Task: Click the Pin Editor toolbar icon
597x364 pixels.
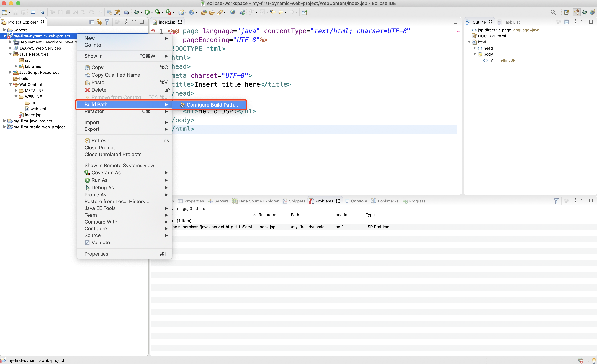Action: coord(304,12)
